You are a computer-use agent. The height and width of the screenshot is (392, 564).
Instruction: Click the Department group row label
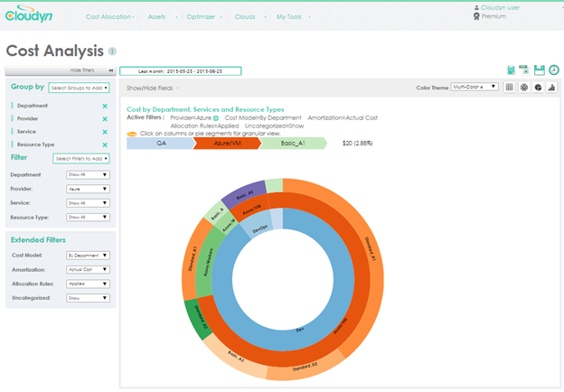point(33,106)
